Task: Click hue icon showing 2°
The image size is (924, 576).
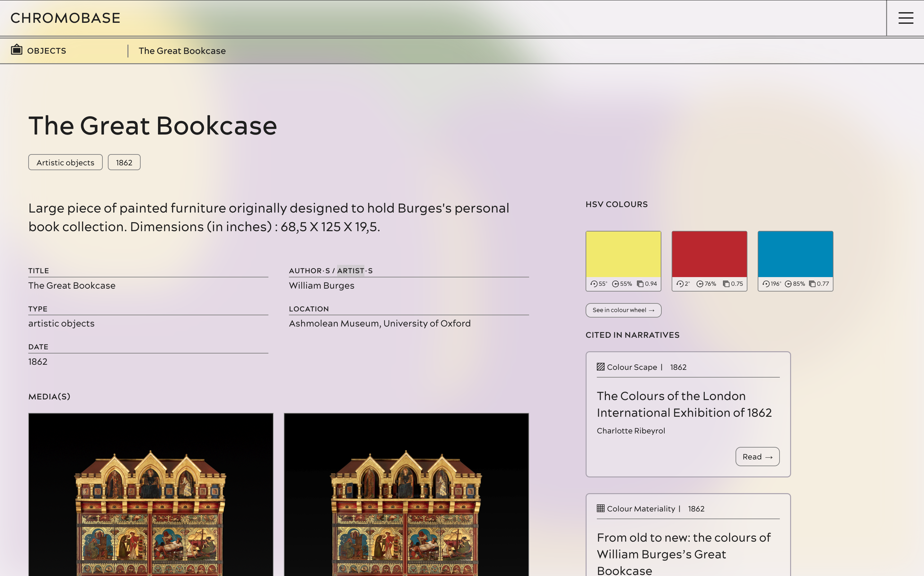Action: coord(680,284)
